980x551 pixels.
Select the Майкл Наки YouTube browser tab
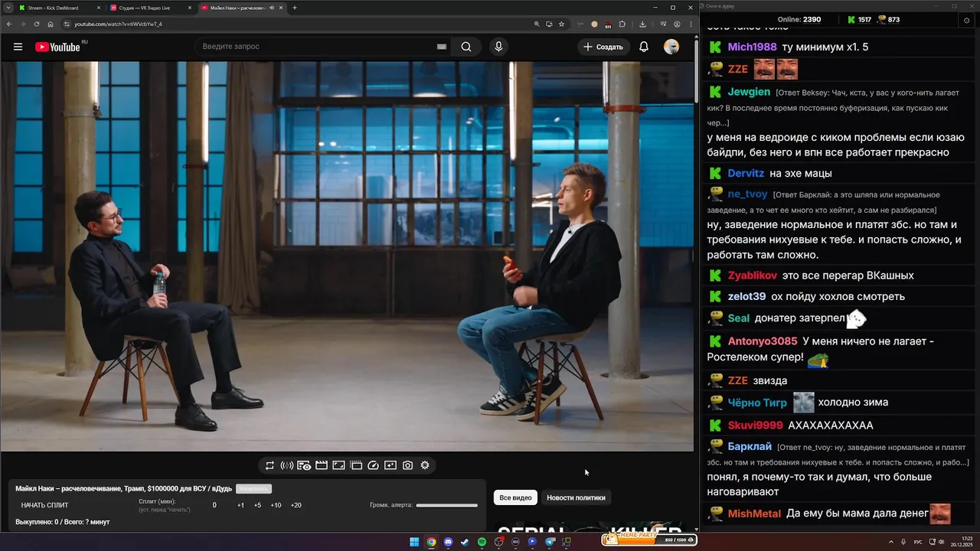coord(242,8)
